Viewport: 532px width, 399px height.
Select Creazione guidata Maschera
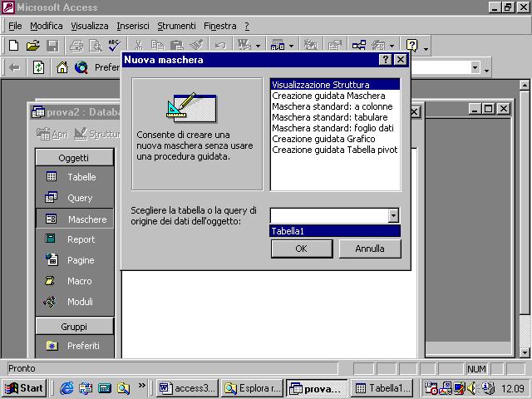tap(335, 96)
